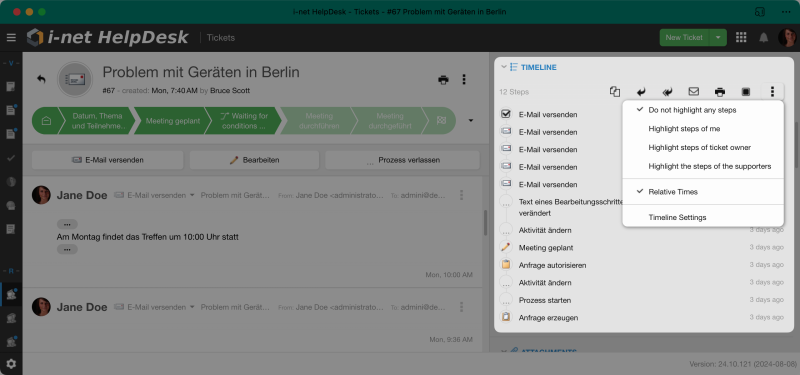Image resolution: width=800 pixels, height=375 pixels.
Task: Click the reply arrow in Timeline toolbar
Action: click(x=641, y=92)
